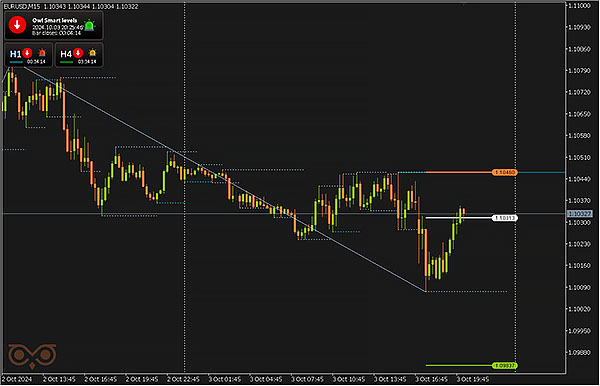Click the 1.09880 price axis label
Image resolution: width=600 pixels, height=386 pixels.
(579, 352)
